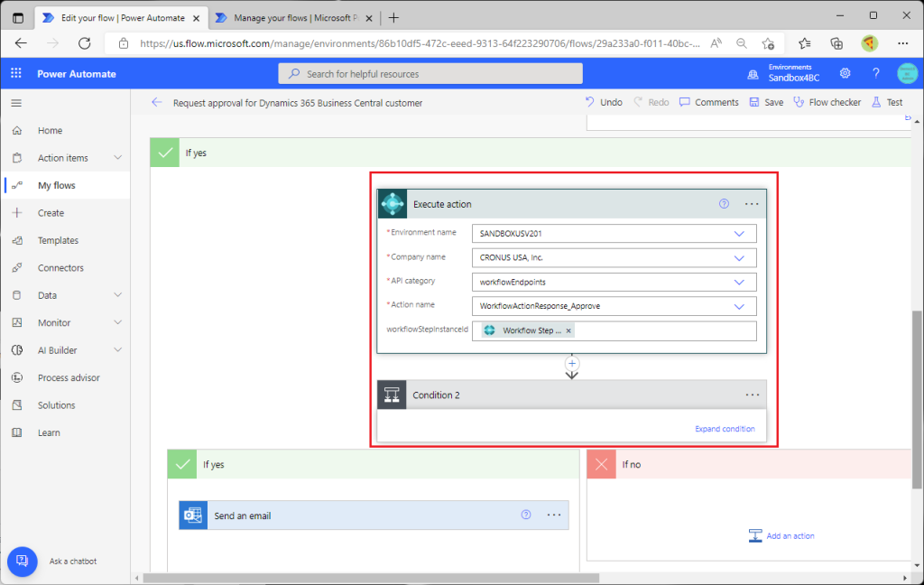Click the Condition 2 icon
Viewport: 924px width, 585px height.
click(392, 395)
